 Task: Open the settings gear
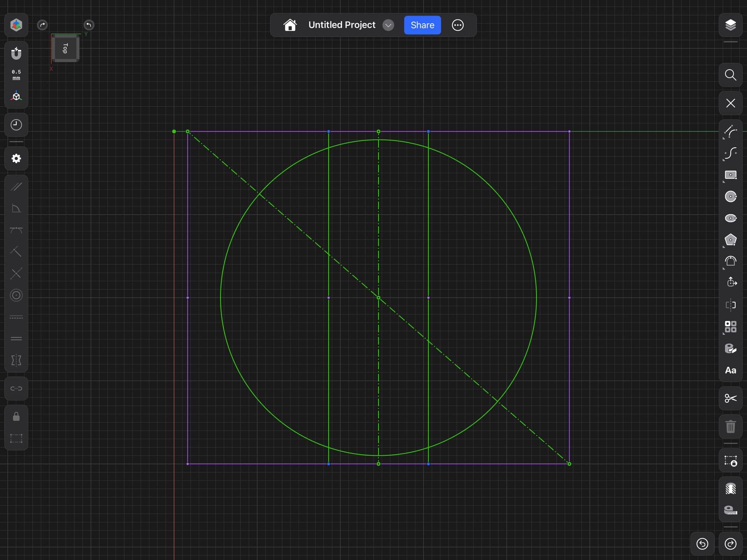coord(16,158)
